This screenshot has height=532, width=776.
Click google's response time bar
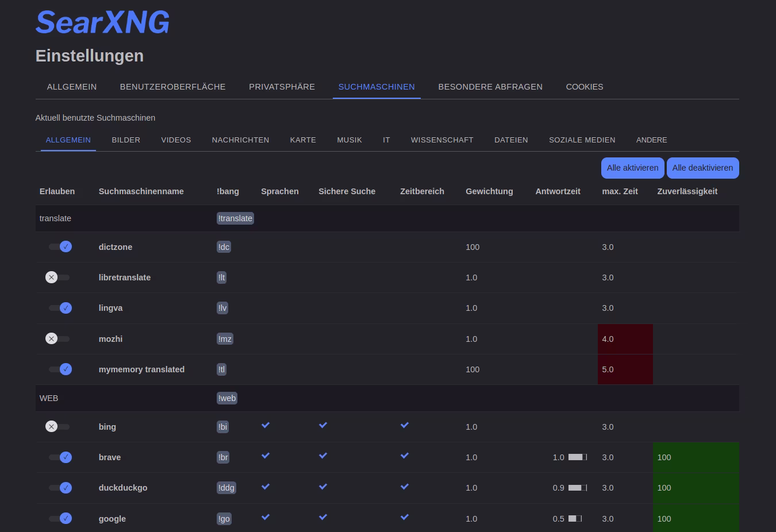tap(575, 519)
